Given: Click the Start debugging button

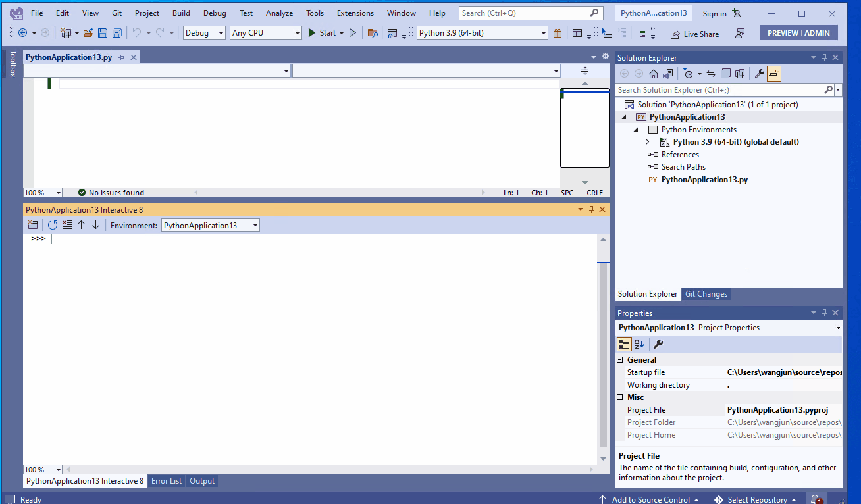Looking at the screenshot, I should point(325,32).
